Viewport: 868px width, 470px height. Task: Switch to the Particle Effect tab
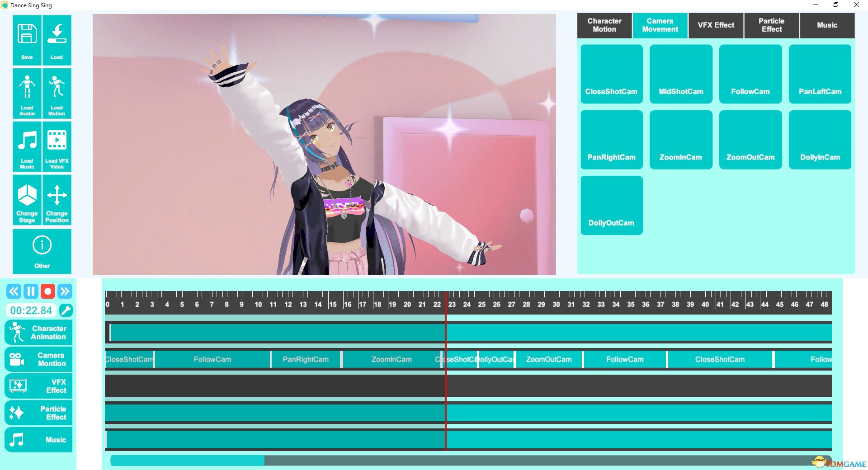[771, 25]
